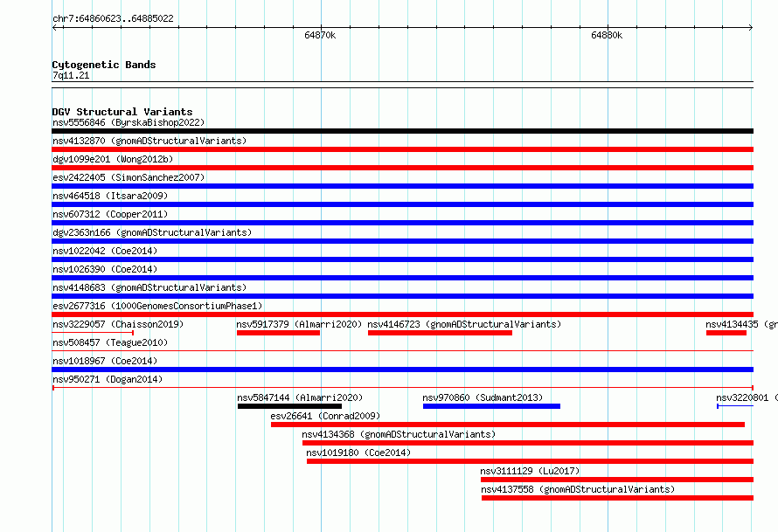Click the thin blue line under nsv3220801
This screenshot has height=532, width=778.
coord(735,406)
